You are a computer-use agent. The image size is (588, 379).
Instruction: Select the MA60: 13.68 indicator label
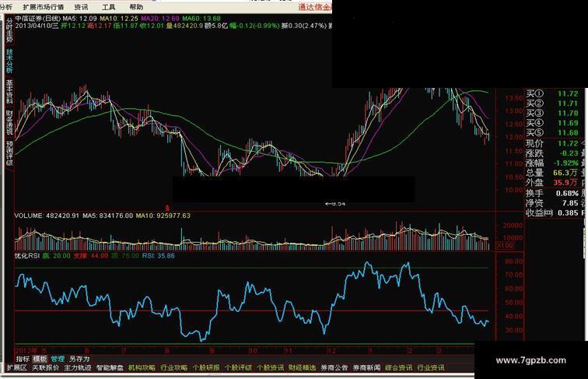(201, 19)
